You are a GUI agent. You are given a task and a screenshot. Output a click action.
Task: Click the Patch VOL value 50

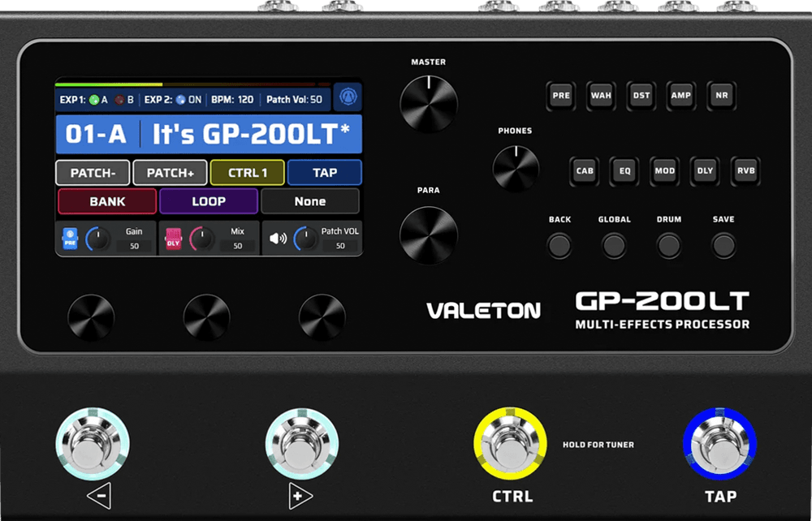tap(340, 246)
